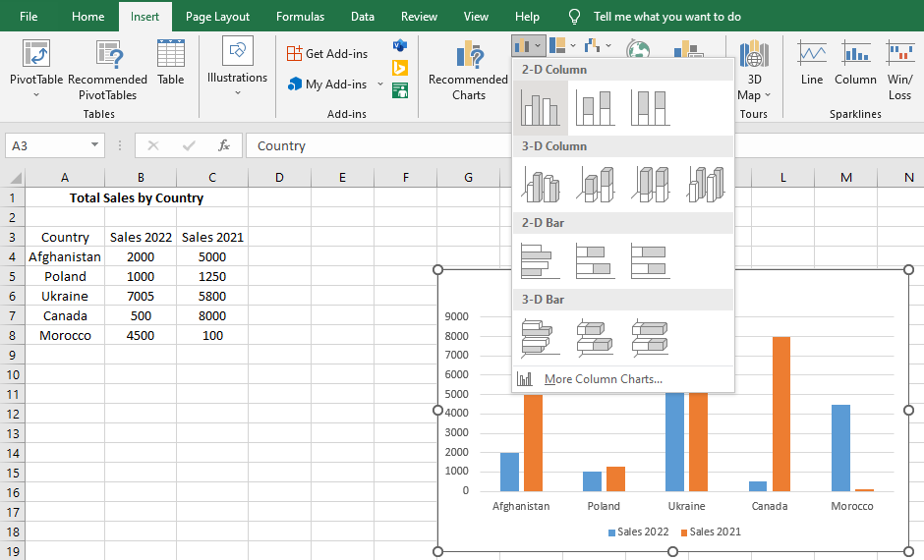Switch to the Page Layout tab
924x560 pixels.
click(x=217, y=17)
